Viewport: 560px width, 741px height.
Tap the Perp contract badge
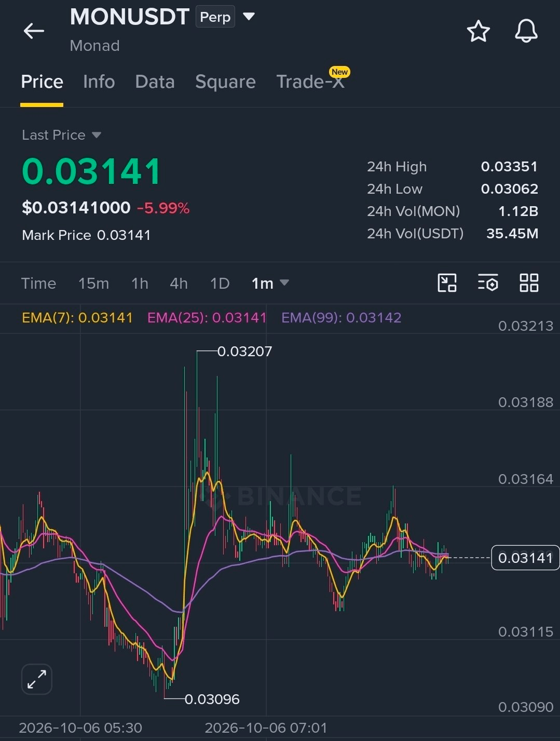[215, 17]
